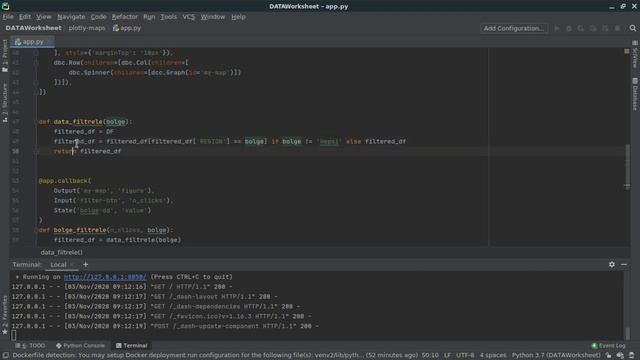Open the Structure sidebar tool window
The image size is (640, 360).
(x=4, y=102)
